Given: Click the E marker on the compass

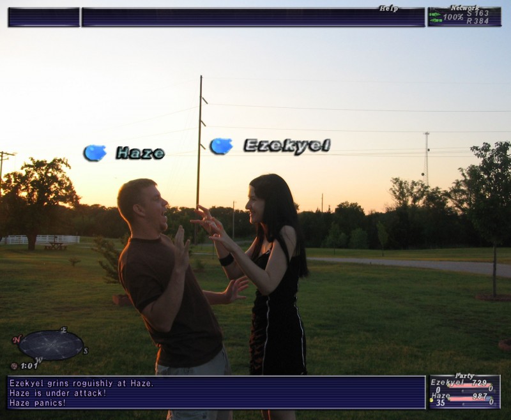Looking at the screenshot, I should point(64,330).
